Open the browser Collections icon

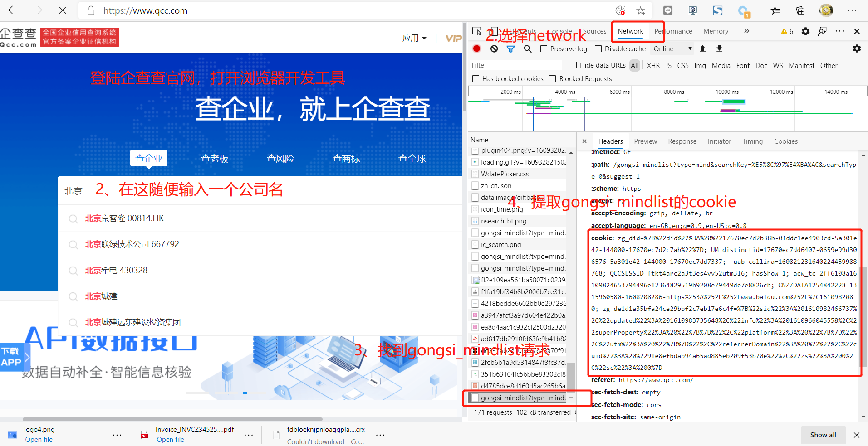click(800, 10)
